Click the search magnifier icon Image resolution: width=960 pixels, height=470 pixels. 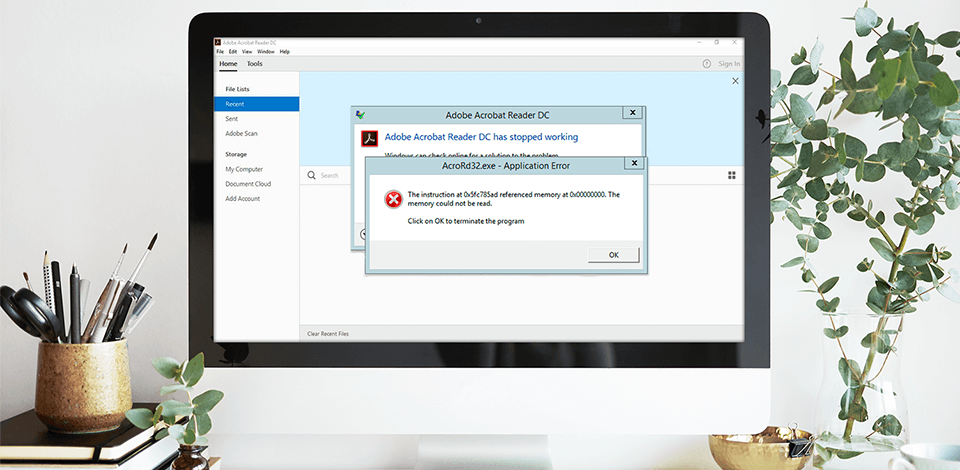point(312,176)
